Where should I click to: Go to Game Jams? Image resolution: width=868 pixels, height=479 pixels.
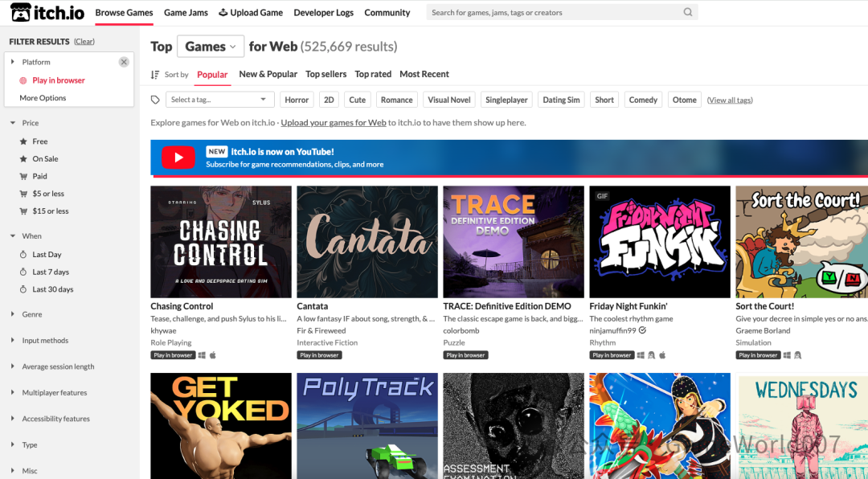[186, 12]
